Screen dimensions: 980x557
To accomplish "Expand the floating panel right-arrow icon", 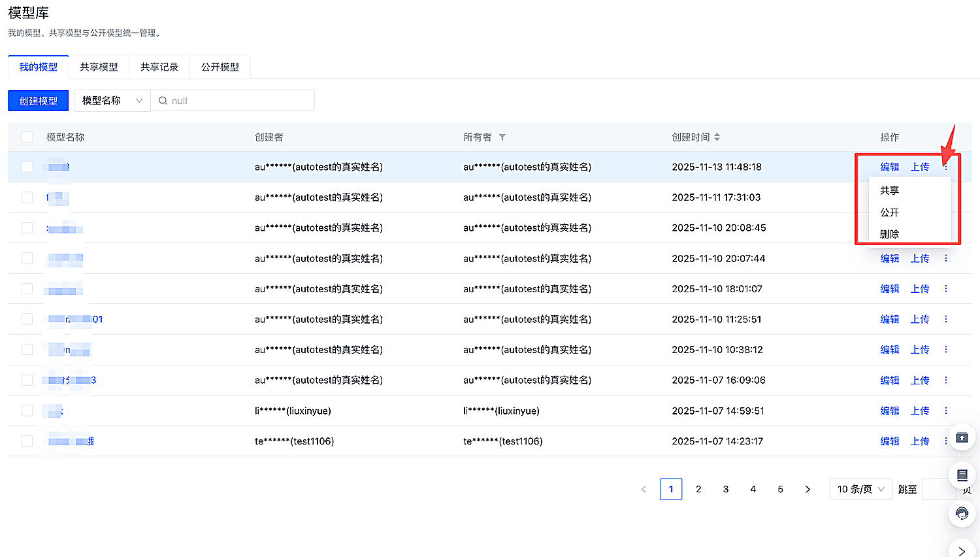I will [962, 551].
